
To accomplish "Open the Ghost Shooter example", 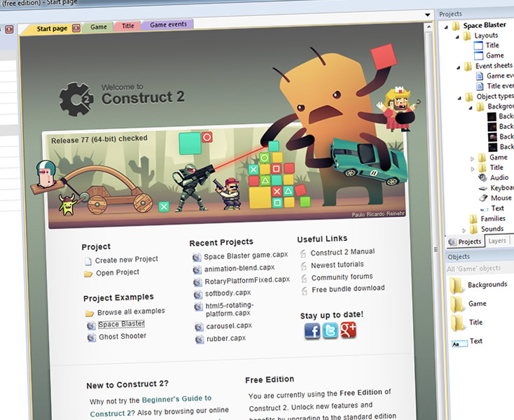I will [x=123, y=337].
